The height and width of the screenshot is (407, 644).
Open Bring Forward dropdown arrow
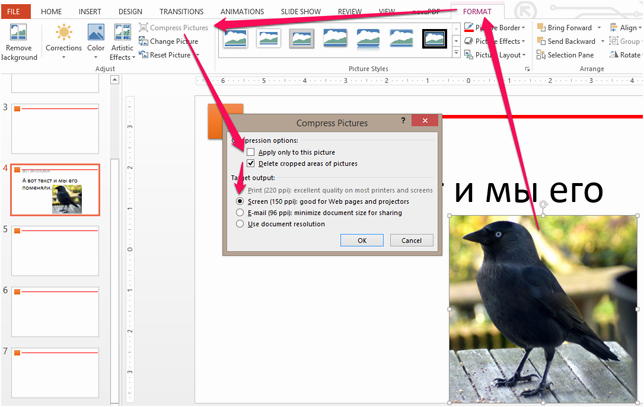coord(599,28)
